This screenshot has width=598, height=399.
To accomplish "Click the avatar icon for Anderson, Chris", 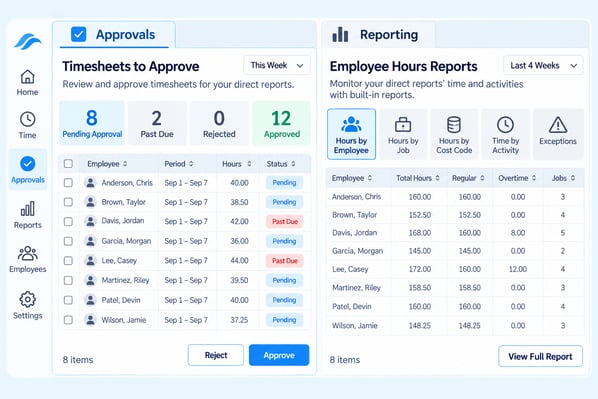I will point(90,183).
